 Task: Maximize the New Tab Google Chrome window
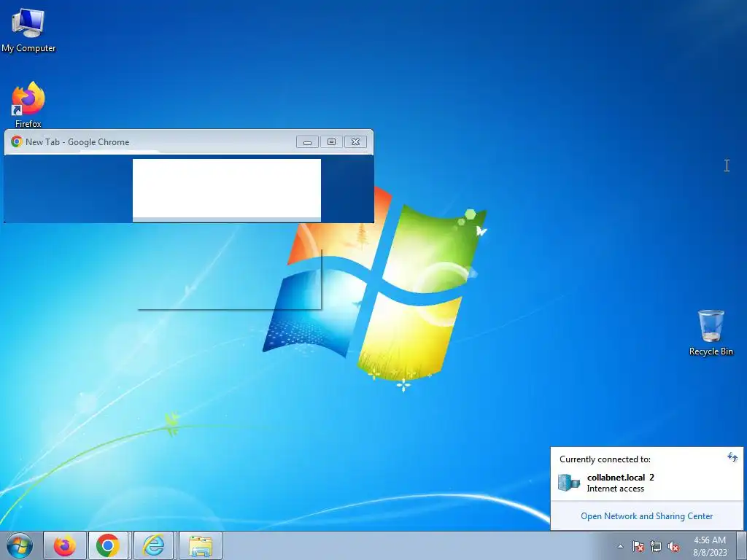click(332, 142)
